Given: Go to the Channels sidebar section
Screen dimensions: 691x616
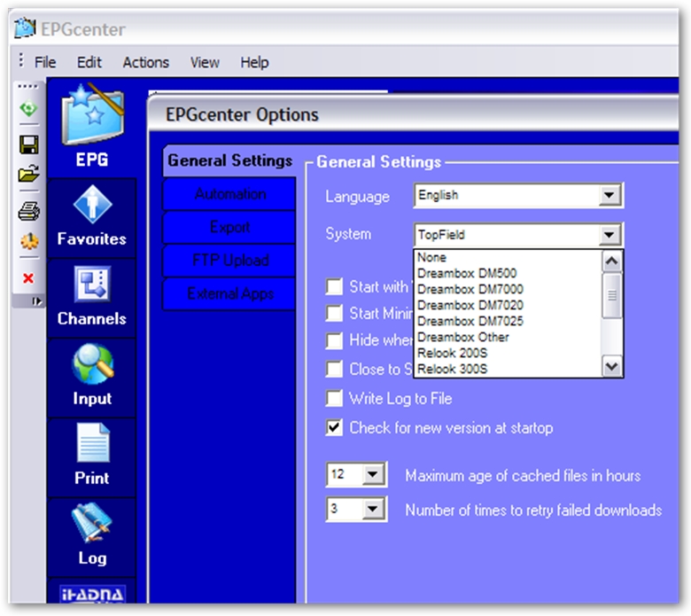Looking at the screenshot, I should (x=92, y=297).
